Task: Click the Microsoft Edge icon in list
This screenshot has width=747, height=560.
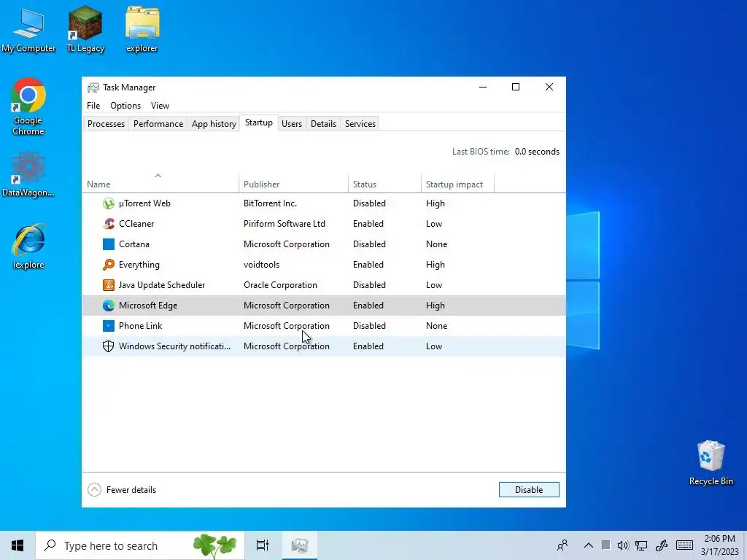Action: 109,306
